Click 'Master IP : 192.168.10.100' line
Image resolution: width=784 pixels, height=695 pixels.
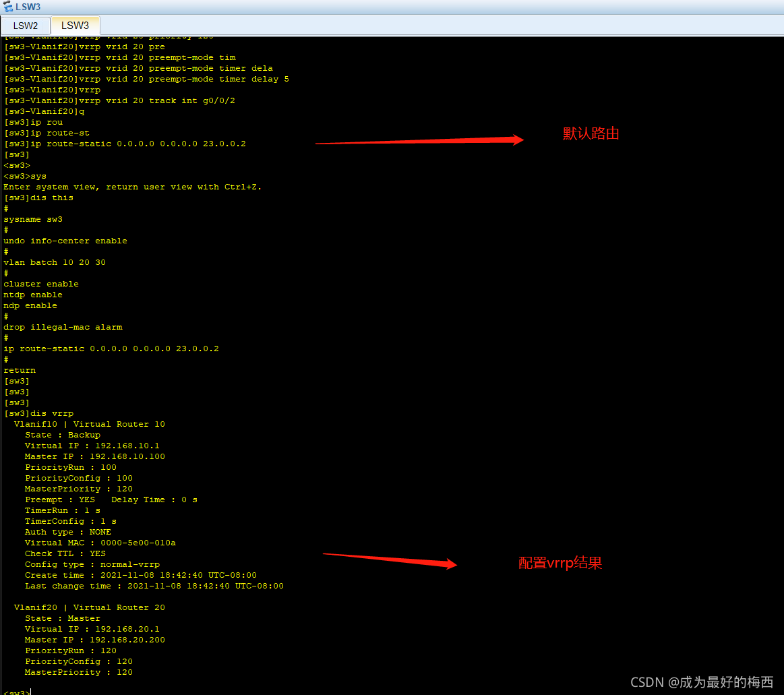click(x=95, y=456)
